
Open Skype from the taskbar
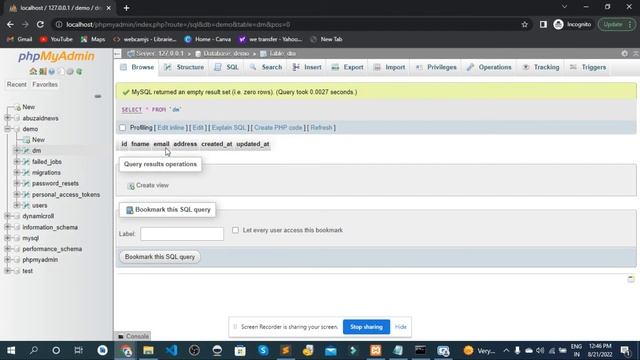(263, 350)
